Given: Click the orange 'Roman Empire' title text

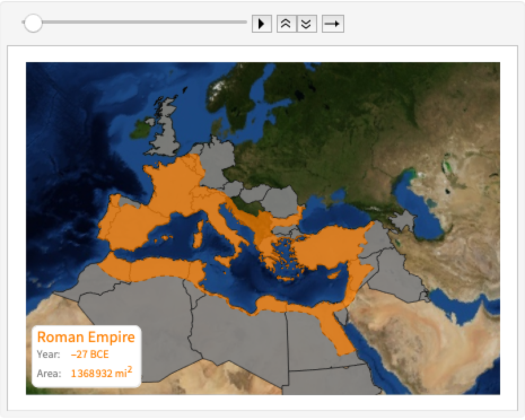Looking at the screenshot, I should [86, 338].
